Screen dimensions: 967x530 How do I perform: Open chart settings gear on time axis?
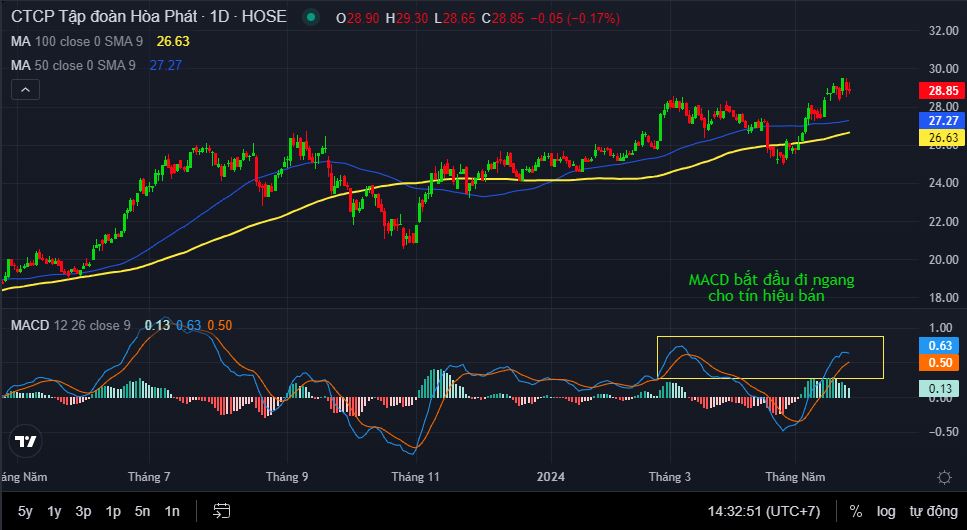944,477
